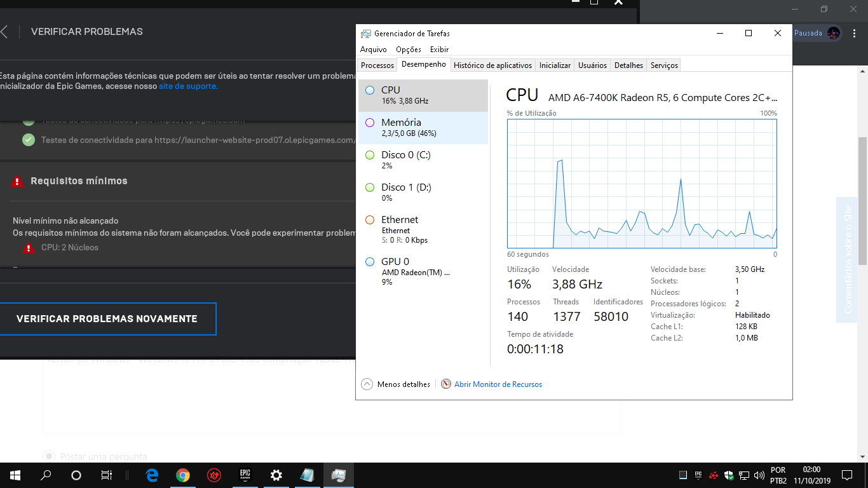The image size is (868, 488).
Task: Open Cortana circle on taskbar
Action: click(76, 475)
